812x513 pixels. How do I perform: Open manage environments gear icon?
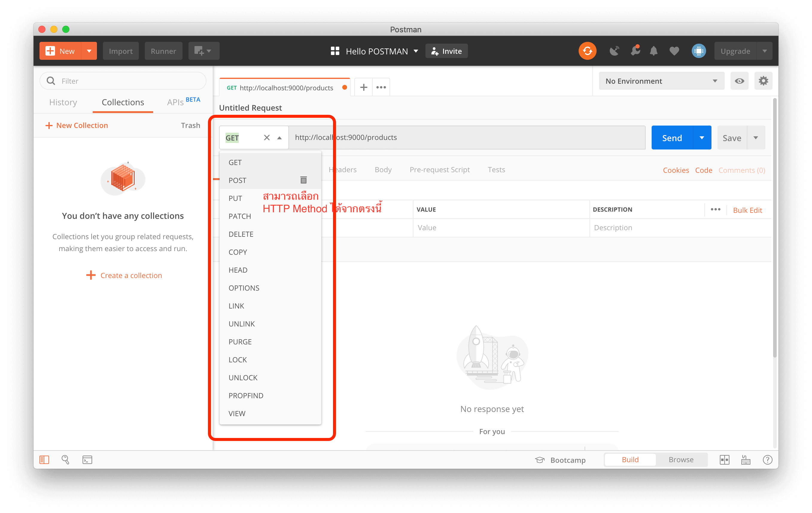(x=763, y=81)
